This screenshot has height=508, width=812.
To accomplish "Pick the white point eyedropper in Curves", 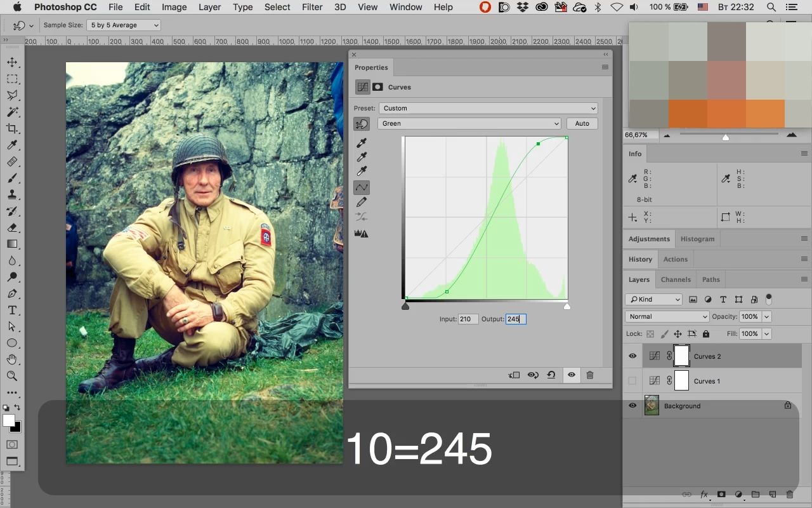I will coord(362,171).
